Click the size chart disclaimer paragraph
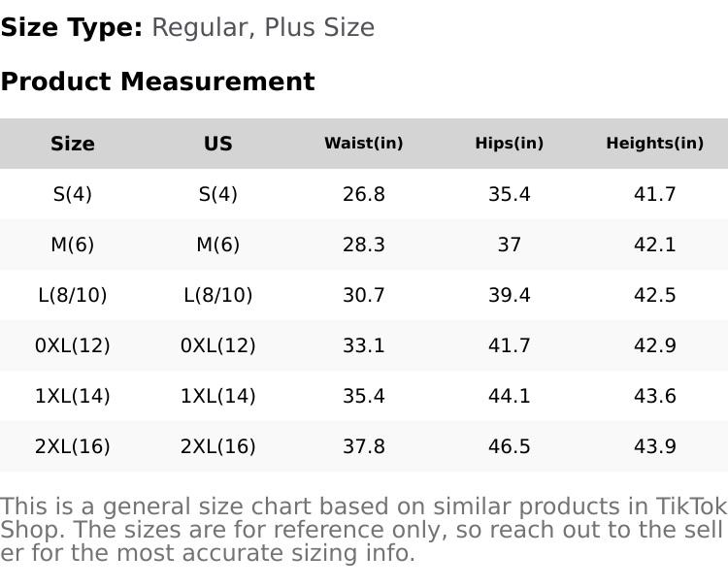This screenshot has height=588, width=728. coord(364,530)
